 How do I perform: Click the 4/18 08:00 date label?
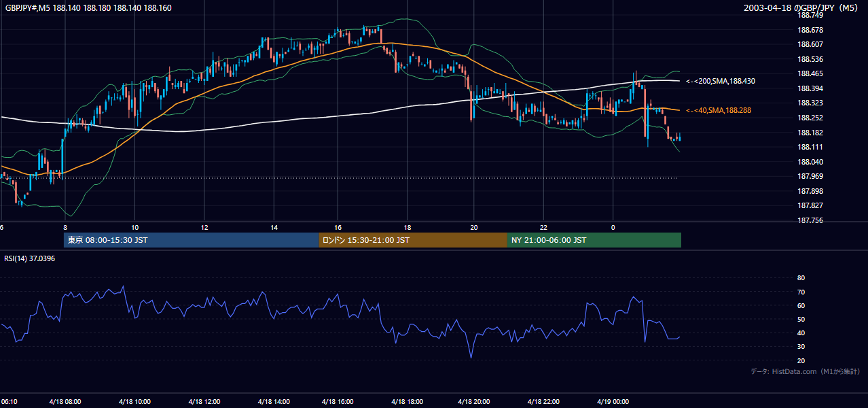65,401
